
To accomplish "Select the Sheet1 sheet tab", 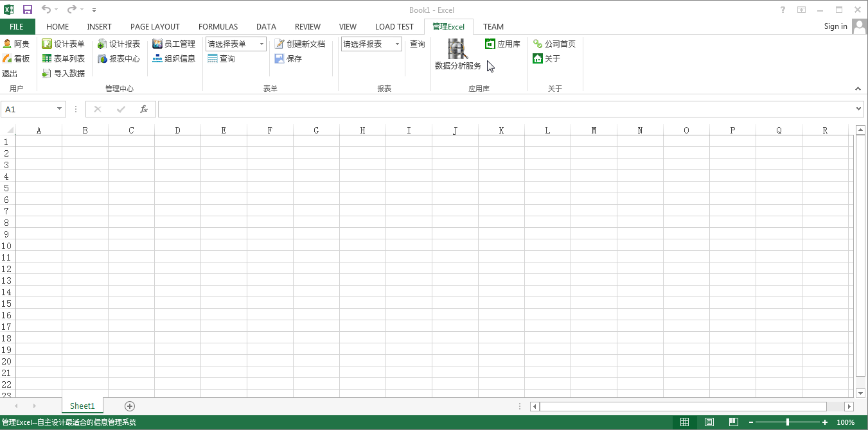I will point(82,406).
